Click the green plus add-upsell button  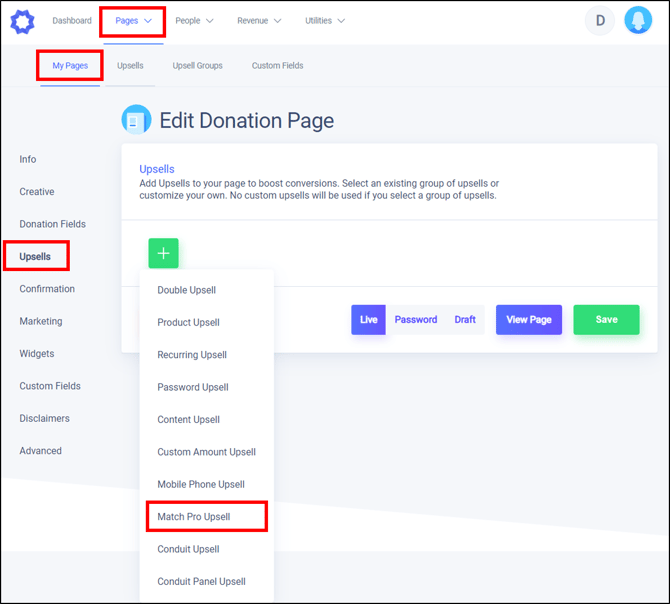point(163,253)
